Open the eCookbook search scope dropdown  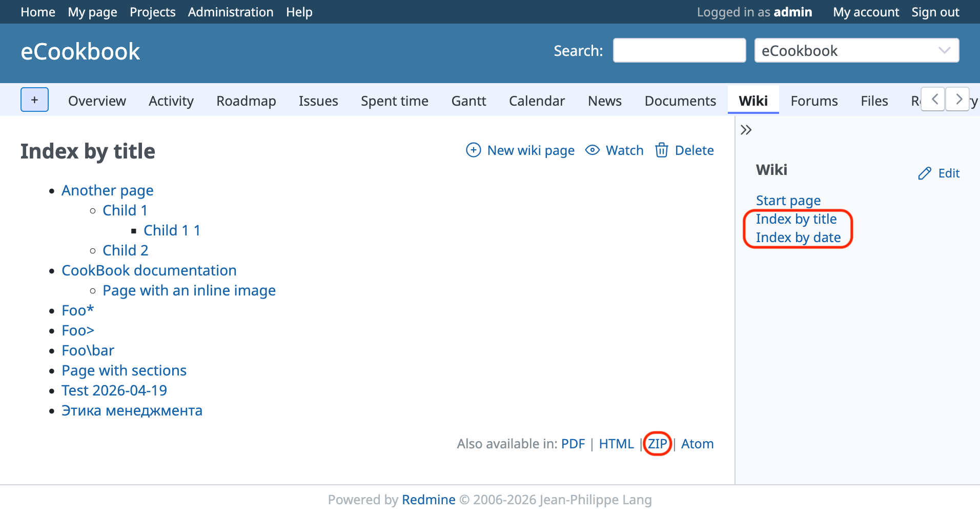[x=856, y=51]
